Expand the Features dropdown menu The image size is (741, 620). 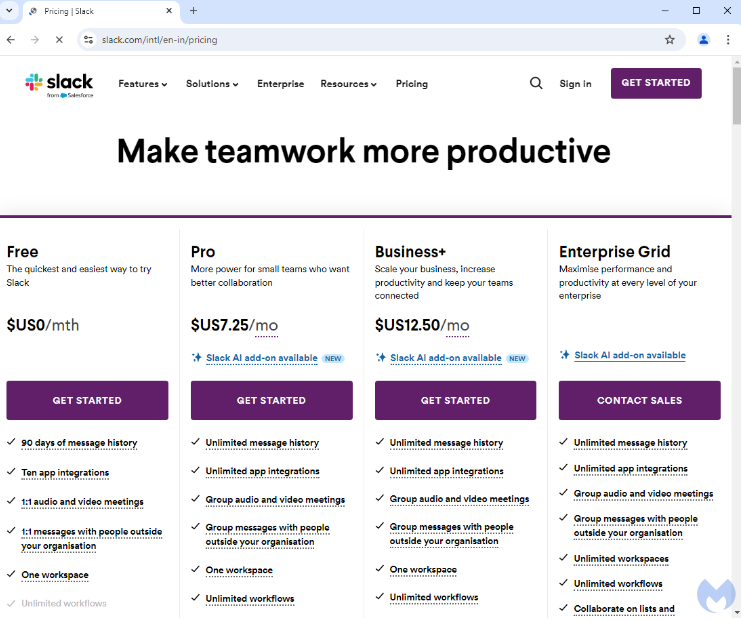(x=143, y=84)
